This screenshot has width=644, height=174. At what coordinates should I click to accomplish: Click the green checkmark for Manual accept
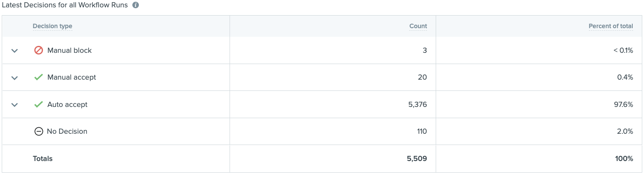(39, 77)
